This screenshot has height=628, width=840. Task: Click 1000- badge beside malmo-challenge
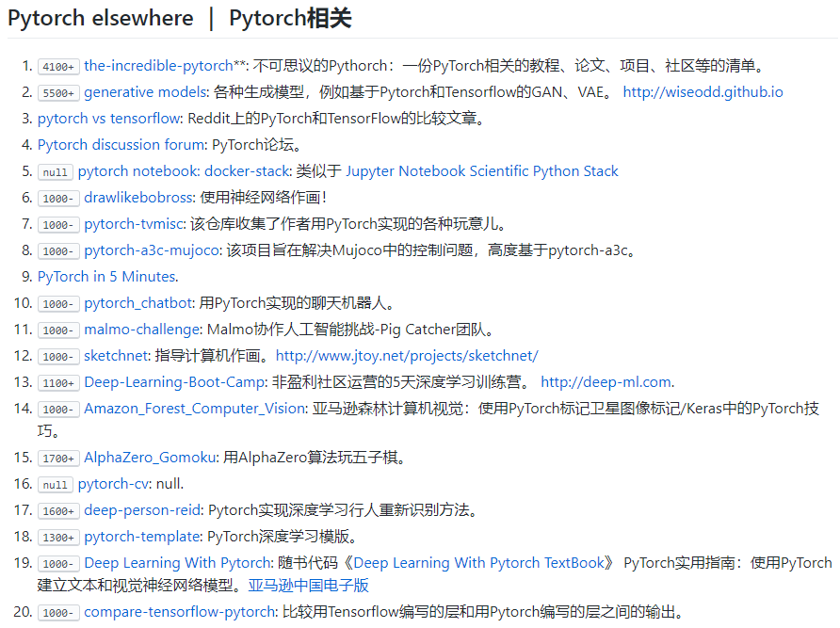(x=58, y=330)
